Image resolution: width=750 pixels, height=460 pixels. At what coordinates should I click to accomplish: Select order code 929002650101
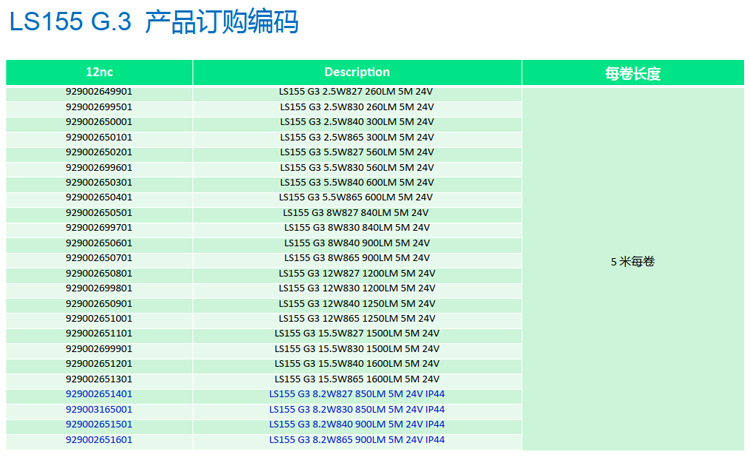[x=99, y=137]
